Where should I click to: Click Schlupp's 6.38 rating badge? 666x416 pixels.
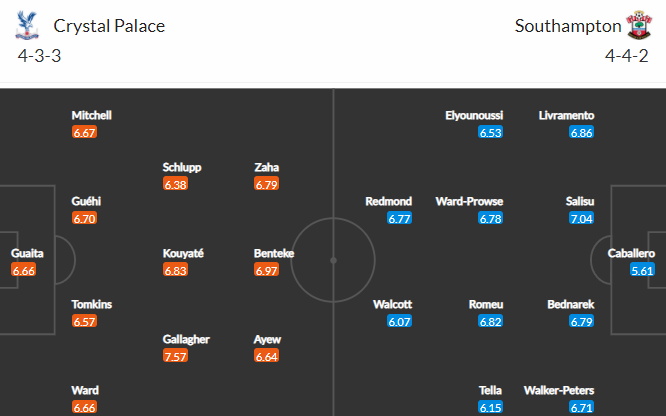coord(175,184)
